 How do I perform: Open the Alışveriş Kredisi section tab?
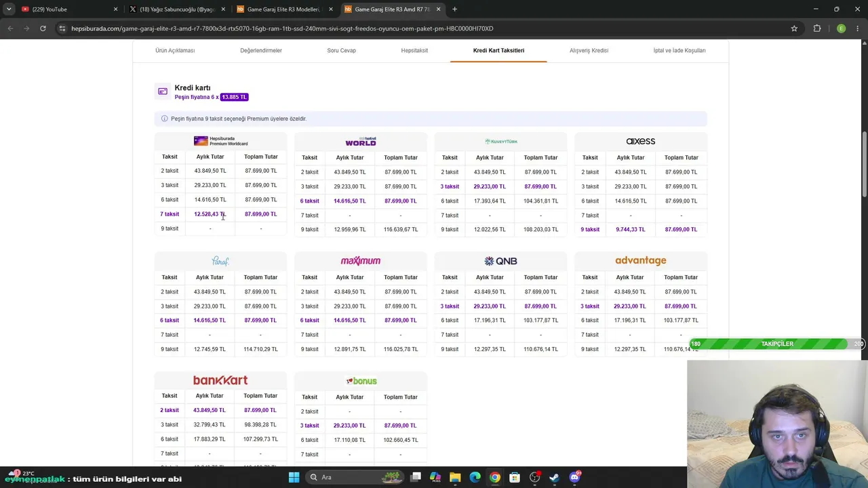point(589,51)
